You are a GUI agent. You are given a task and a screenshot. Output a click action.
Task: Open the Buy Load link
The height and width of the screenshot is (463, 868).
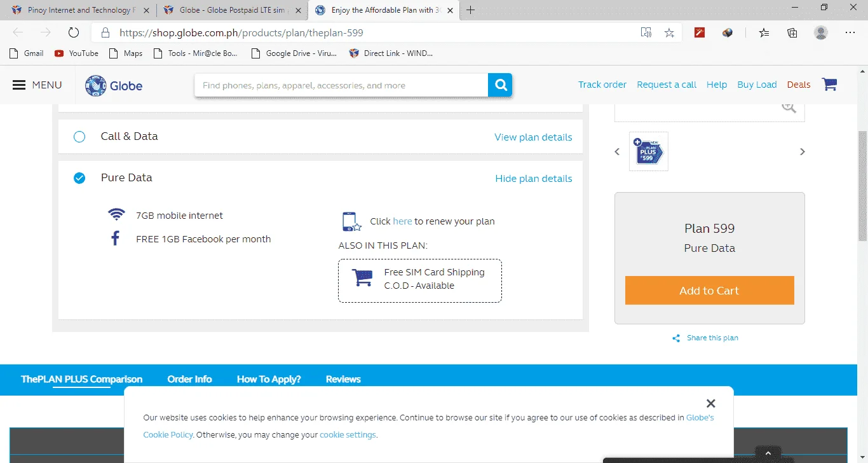tap(757, 85)
